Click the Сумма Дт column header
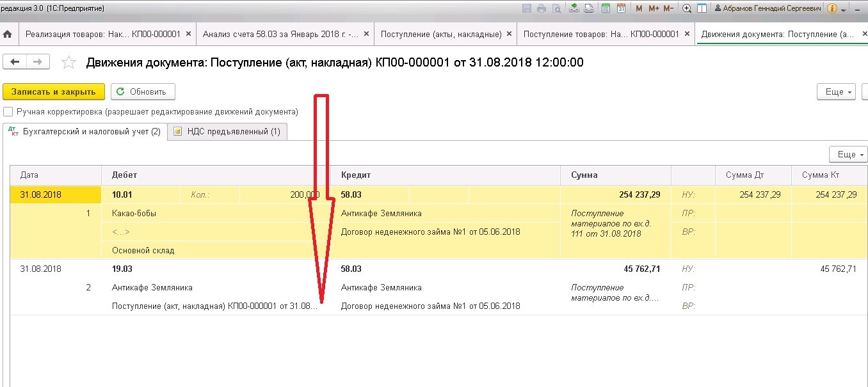This screenshot has width=868, height=387. (753, 175)
